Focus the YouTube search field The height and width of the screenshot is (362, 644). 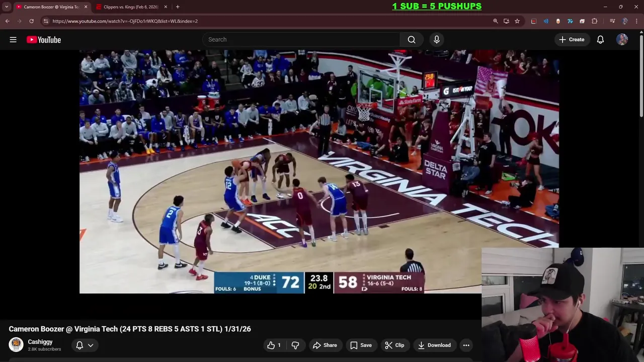[301, 40]
